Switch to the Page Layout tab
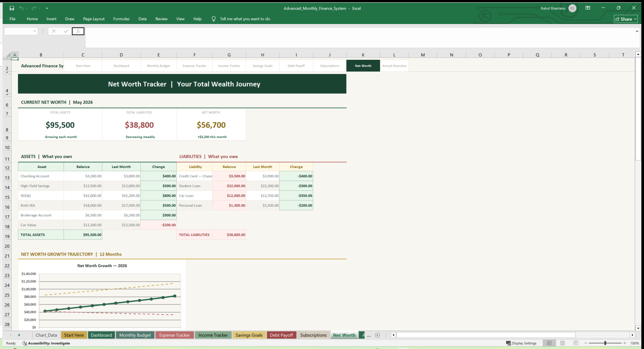This screenshot has height=349, width=644. (x=94, y=19)
